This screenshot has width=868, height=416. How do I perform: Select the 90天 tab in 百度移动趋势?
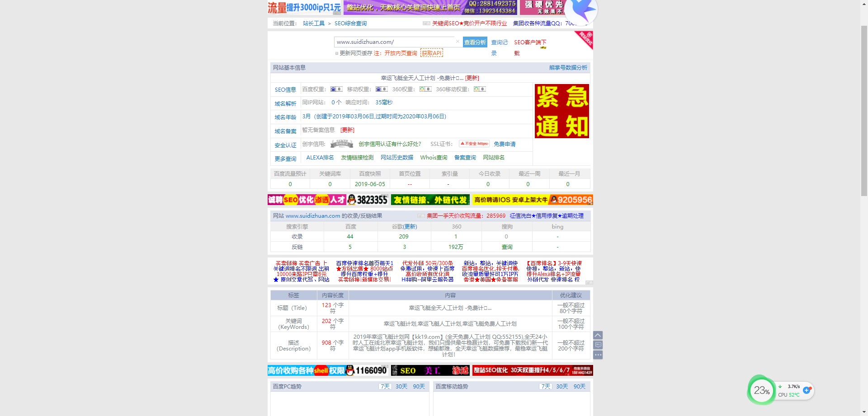[x=580, y=386]
